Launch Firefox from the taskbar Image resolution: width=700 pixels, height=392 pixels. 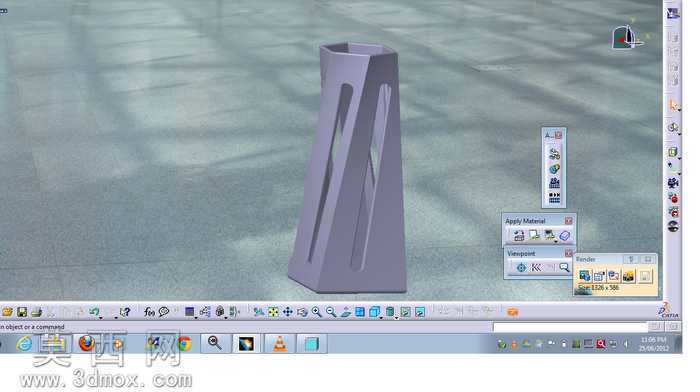[x=87, y=343]
